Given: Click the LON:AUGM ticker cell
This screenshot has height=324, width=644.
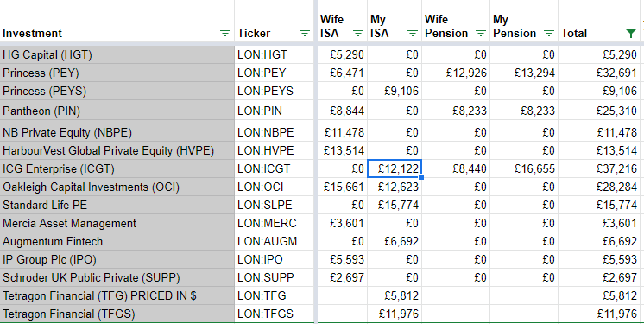Looking at the screenshot, I should [274, 241].
